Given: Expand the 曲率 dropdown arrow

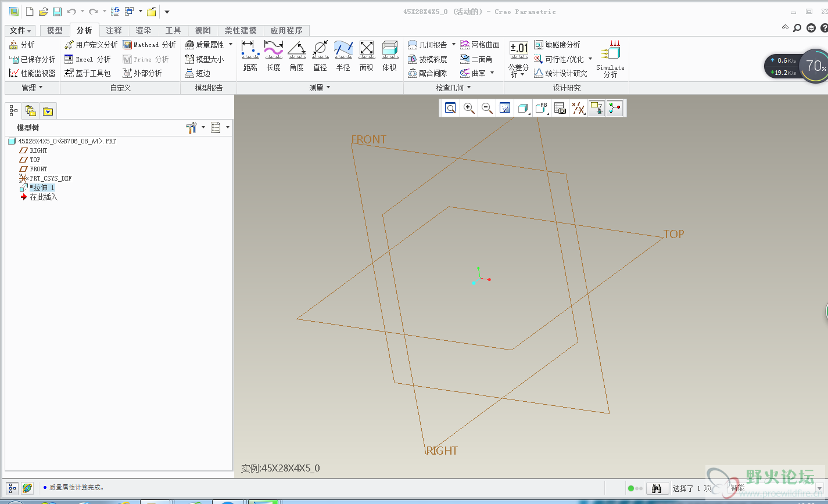Looking at the screenshot, I should click(492, 73).
